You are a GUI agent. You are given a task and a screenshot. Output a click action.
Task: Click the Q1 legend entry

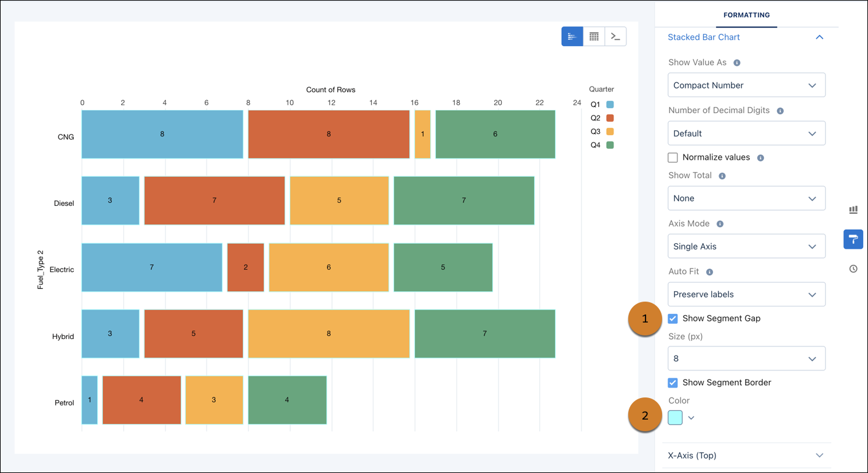click(602, 104)
